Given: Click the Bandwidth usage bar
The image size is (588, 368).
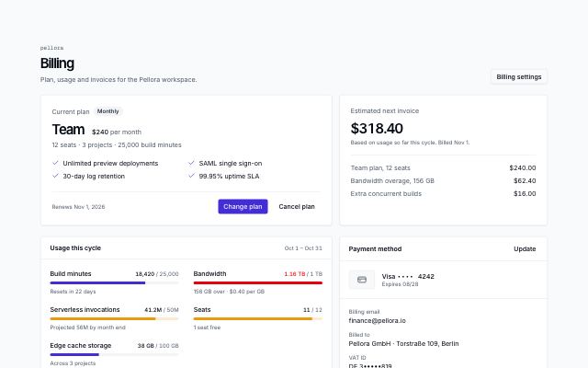Looking at the screenshot, I should pos(258,282).
